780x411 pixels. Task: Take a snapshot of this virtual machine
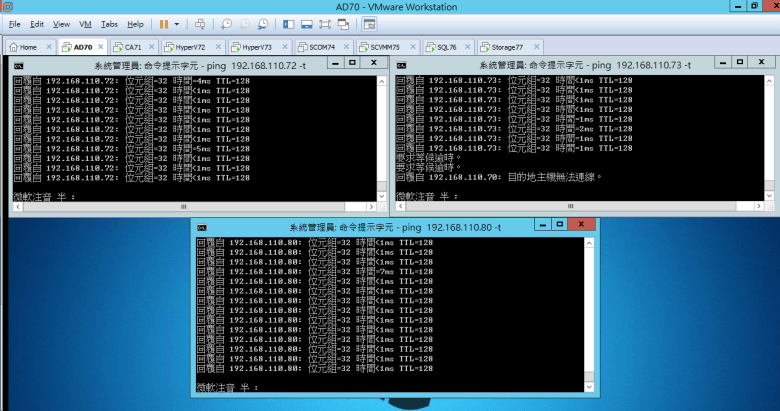point(227,23)
